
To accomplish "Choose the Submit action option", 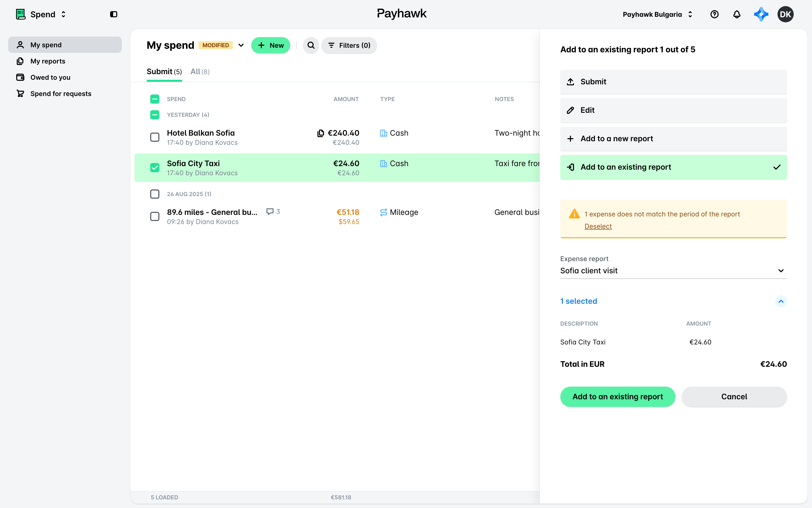I will pos(673,82).
